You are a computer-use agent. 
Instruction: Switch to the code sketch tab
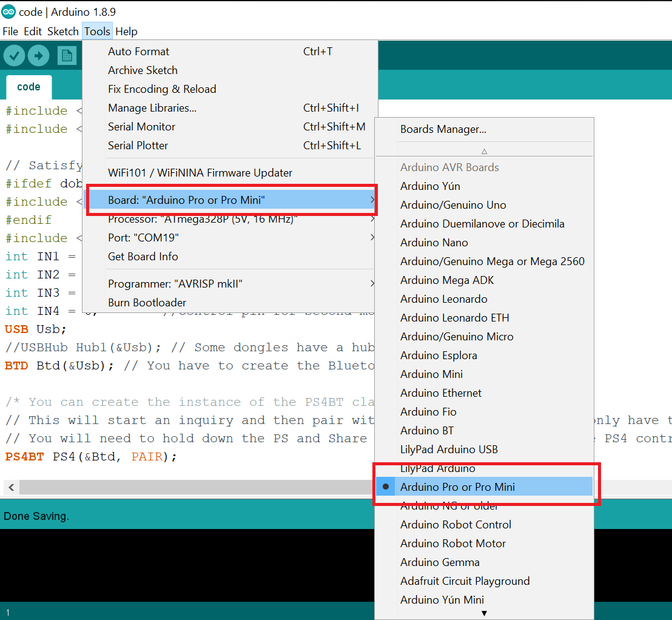pos(29,87)
